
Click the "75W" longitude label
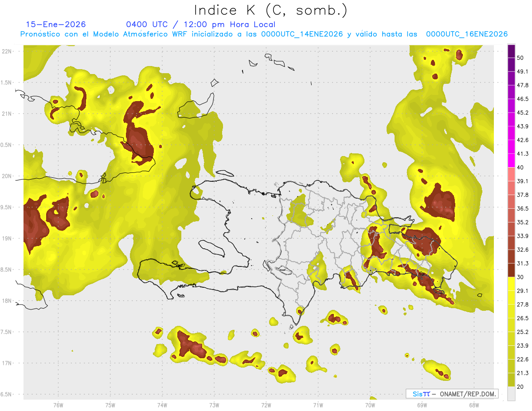click(110, 405)
